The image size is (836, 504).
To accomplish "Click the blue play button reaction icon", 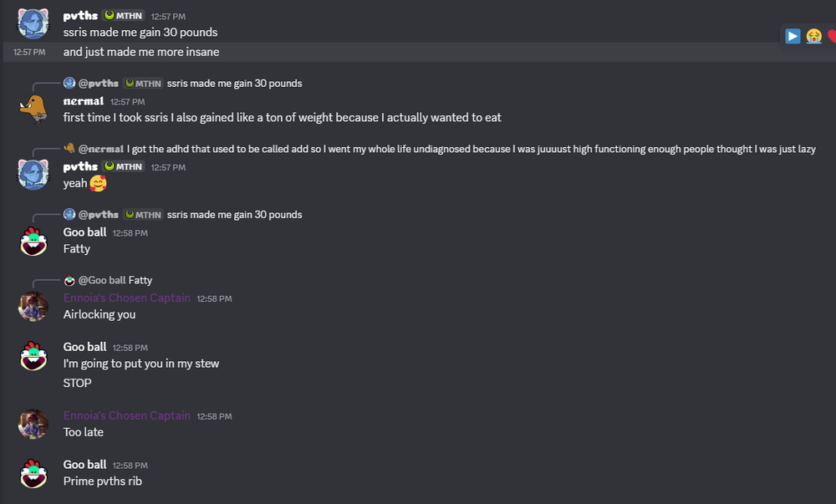I will point(793,36).
